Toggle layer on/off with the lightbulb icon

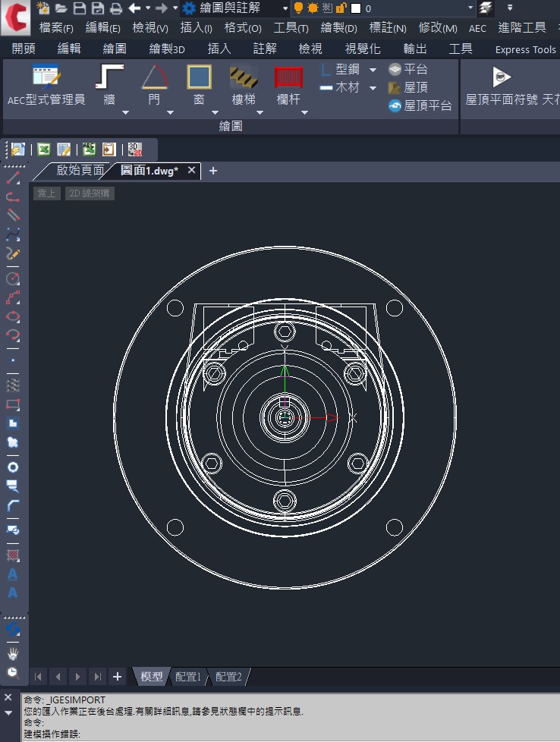pos(298,8)
